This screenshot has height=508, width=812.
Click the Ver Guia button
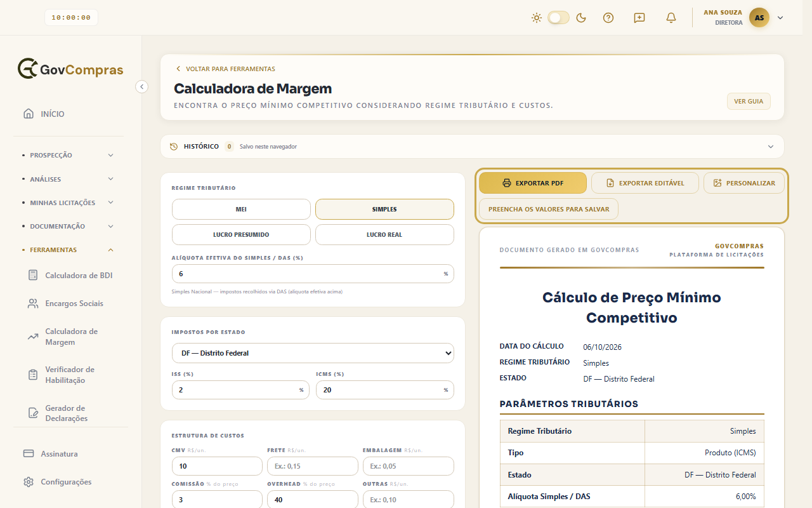(749, 102)
